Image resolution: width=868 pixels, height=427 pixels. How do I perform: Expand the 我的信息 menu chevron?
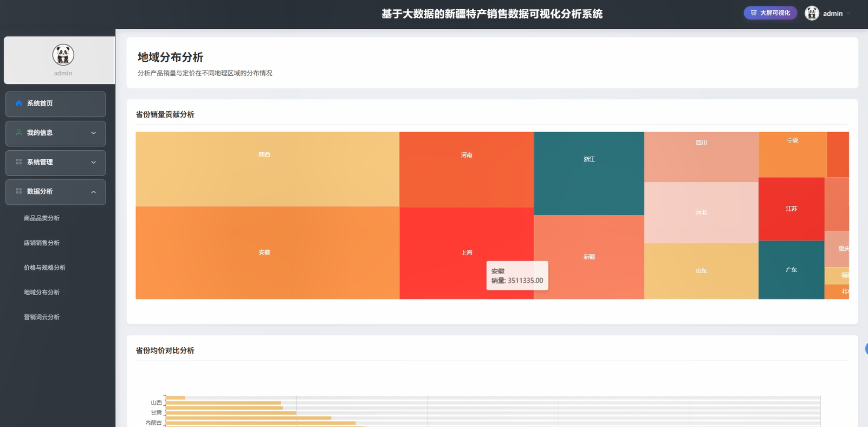coord(93,133)
